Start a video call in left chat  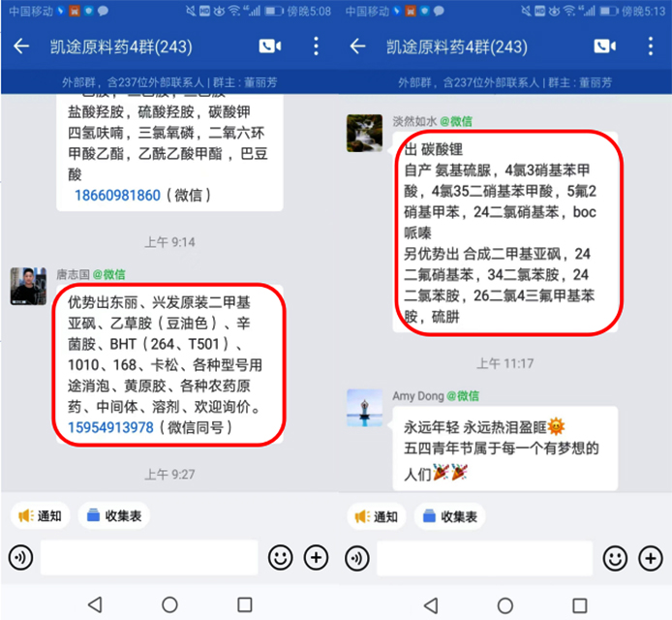[270, 46]
